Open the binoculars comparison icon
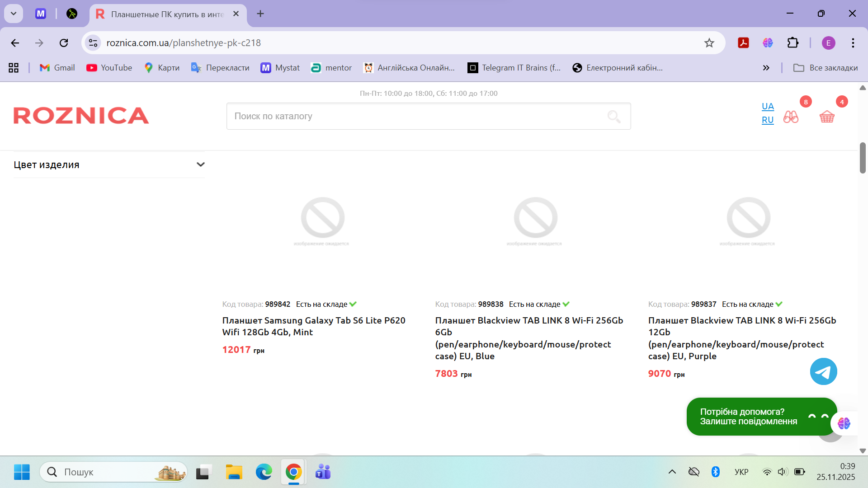The image size is (868, 488). point(791,117)
